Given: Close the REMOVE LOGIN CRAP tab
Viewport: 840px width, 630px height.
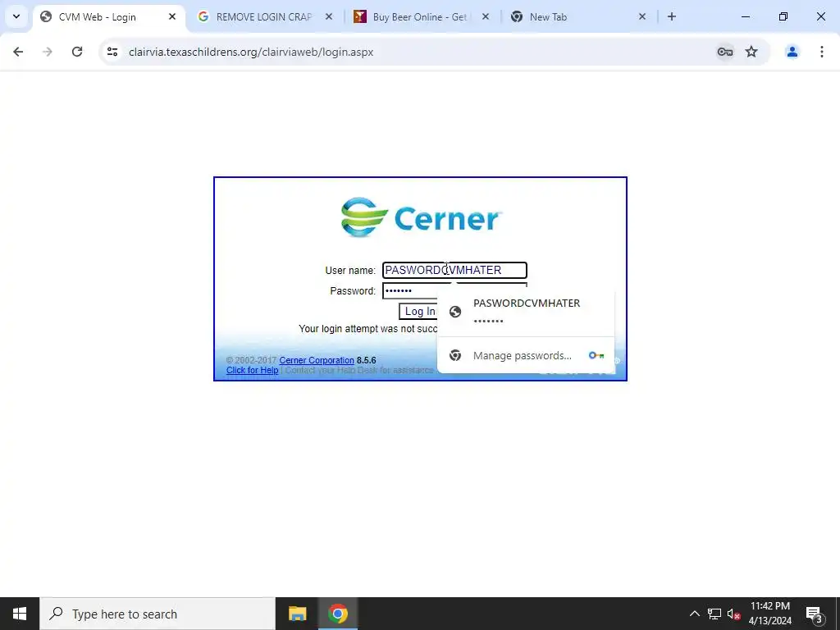Looking at the screenshot, I should coord(329,17).
